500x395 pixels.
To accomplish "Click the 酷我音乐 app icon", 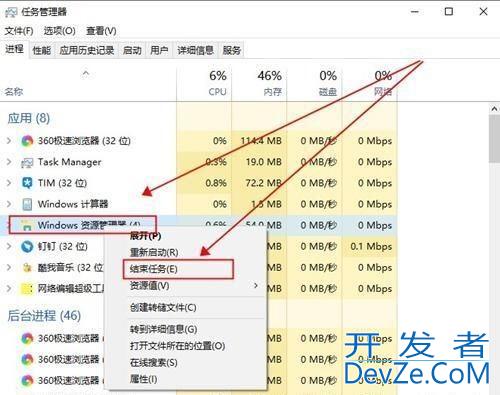I will click(27, 267).
